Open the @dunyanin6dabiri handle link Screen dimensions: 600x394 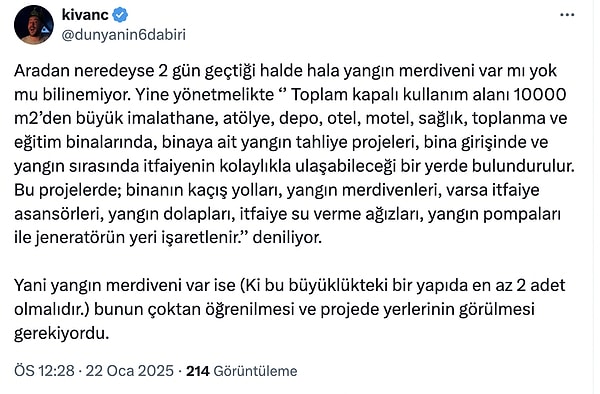pos(124,35)
